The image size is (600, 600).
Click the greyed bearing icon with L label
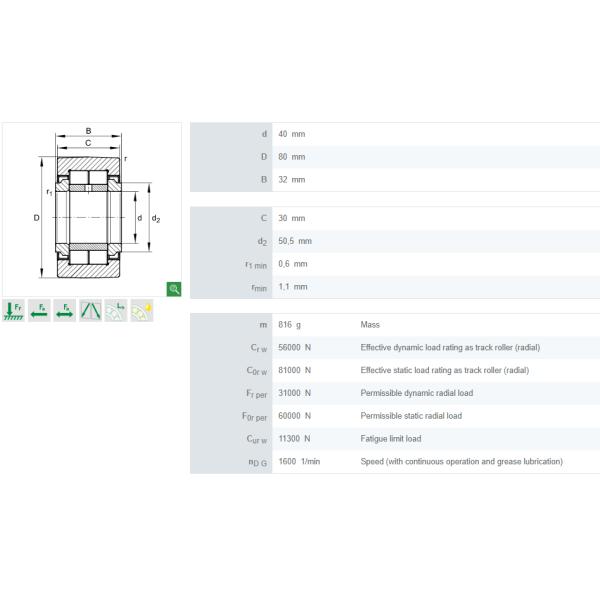[117, 310]
